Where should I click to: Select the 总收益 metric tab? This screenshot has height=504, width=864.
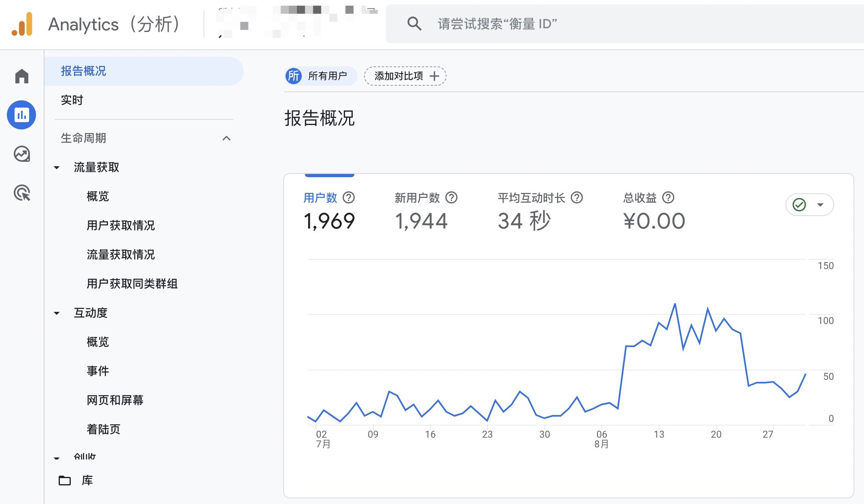(x=654, y=210)
